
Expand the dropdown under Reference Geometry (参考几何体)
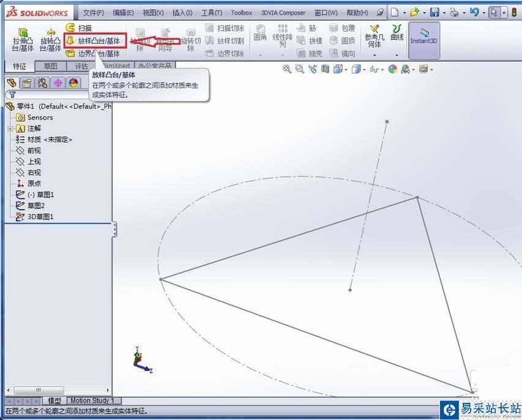point(375,55)
